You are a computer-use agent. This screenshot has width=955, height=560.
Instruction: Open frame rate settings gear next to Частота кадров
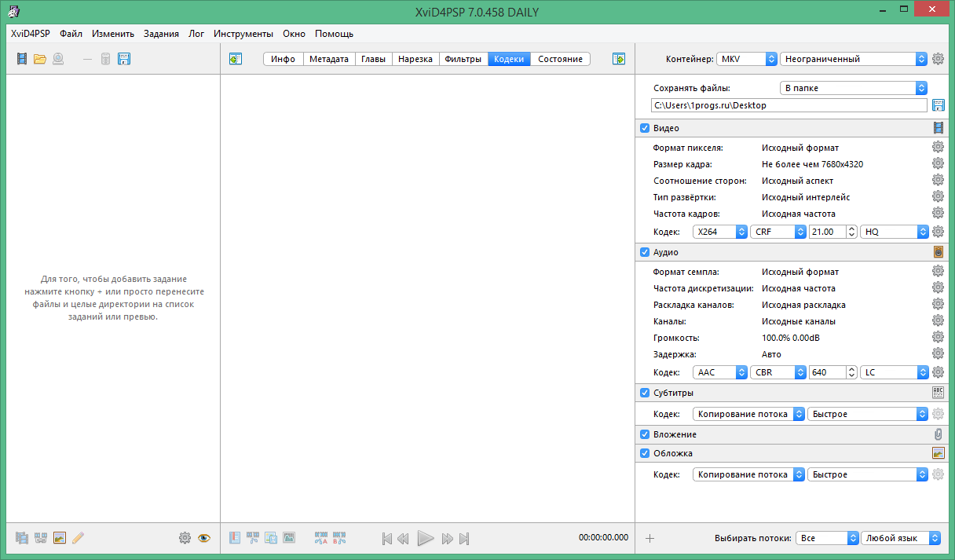coord(938,212)
